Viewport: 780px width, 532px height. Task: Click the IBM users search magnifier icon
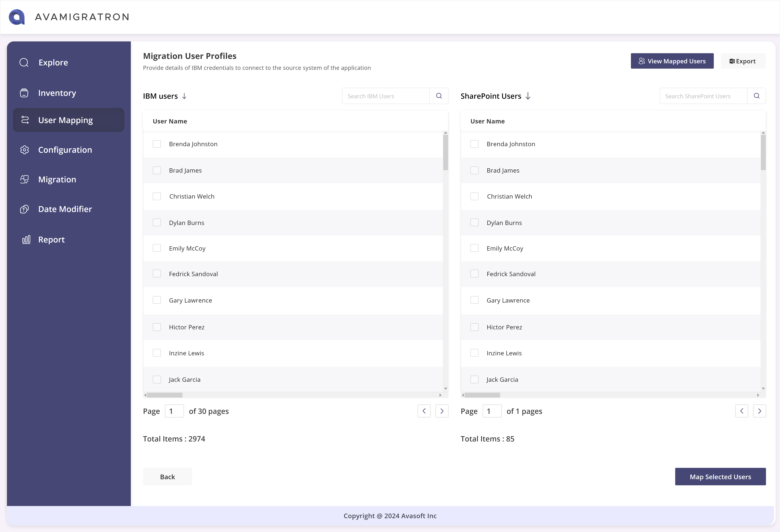439,96
